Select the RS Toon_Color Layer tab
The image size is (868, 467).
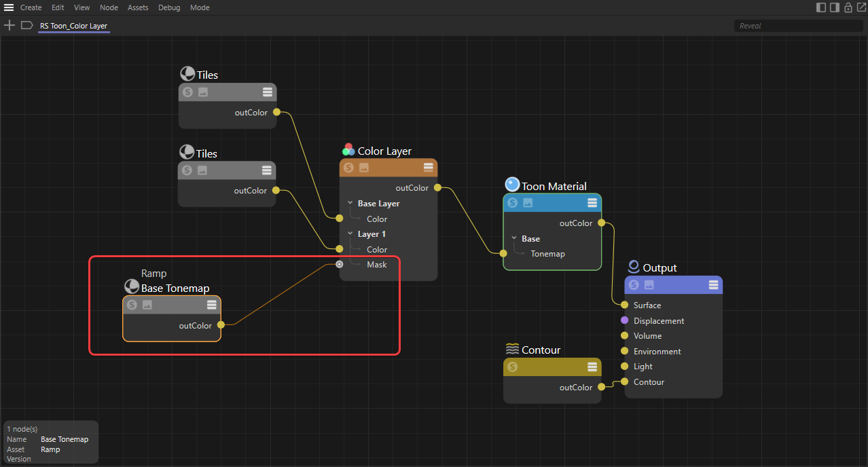[73, 26]
